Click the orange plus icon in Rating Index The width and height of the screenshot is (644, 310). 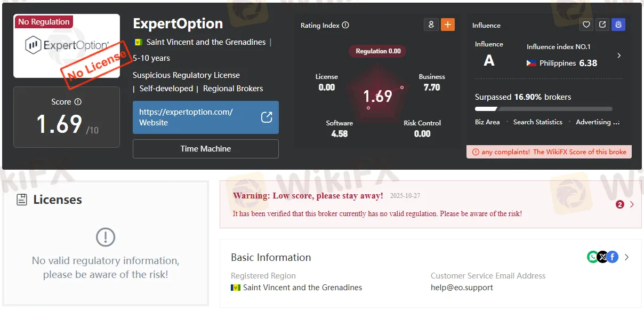click(448, 25)
